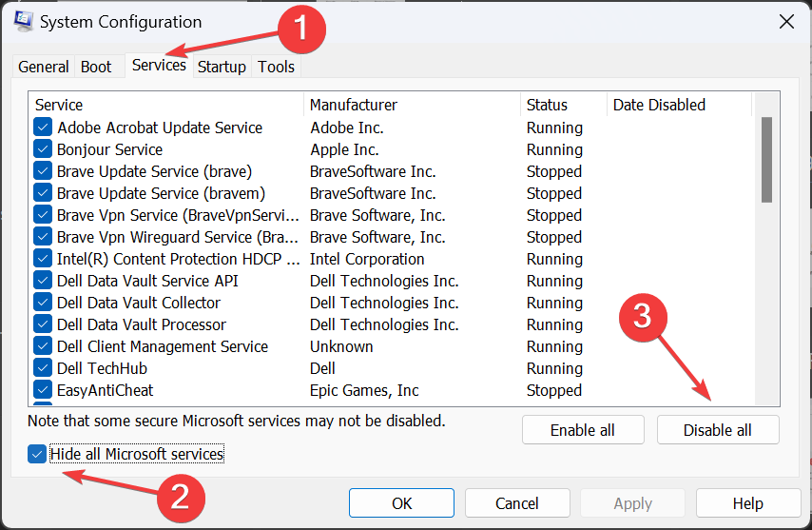Click the Stopped status of EasyAntiCheat
This screenshot has height=530, width=812.
[554, 390]
